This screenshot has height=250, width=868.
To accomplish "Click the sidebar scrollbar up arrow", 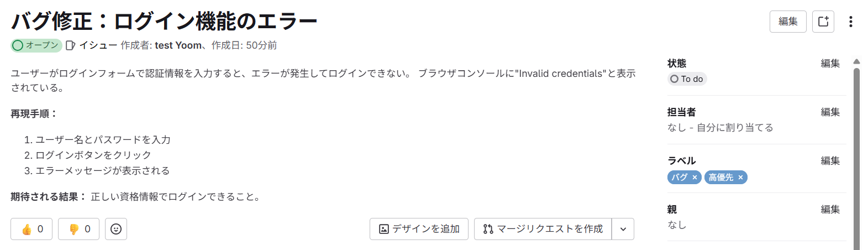I will point(856,61).
